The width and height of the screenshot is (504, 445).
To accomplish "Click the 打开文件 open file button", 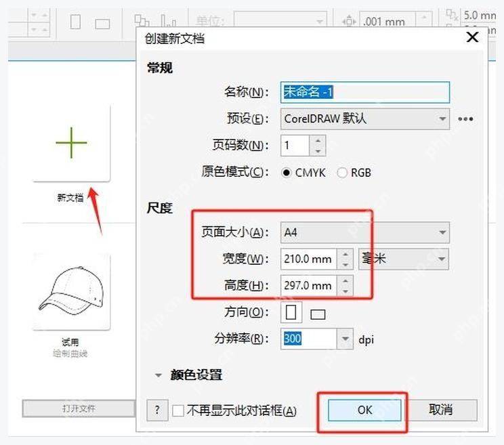I will point(79,408).
